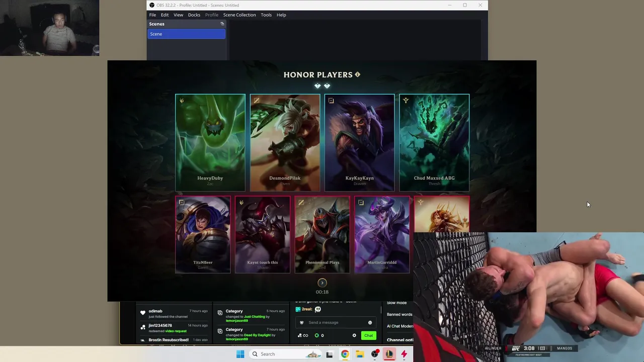Honor the enemy Leona player card
The width and height of the screenshot is (644, 362).
pyautogui.click(x=442, y=215)
